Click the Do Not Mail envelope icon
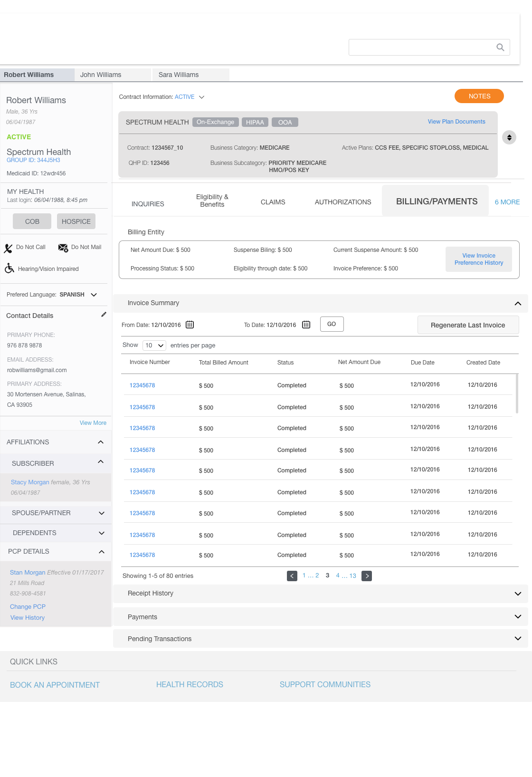Screen dimensions: 532x777 [63, 248]
